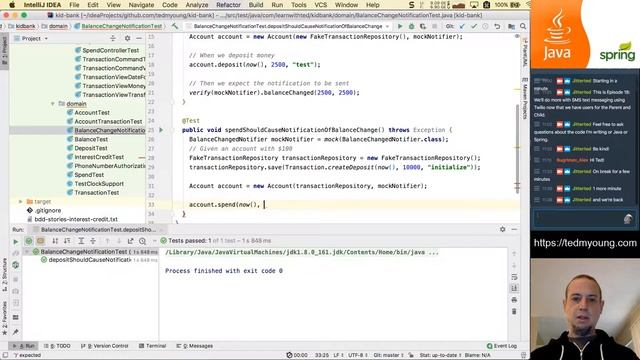The image size is (640, 360).
Task: Start debug with the green bug icon
Action: pos(411,26)
